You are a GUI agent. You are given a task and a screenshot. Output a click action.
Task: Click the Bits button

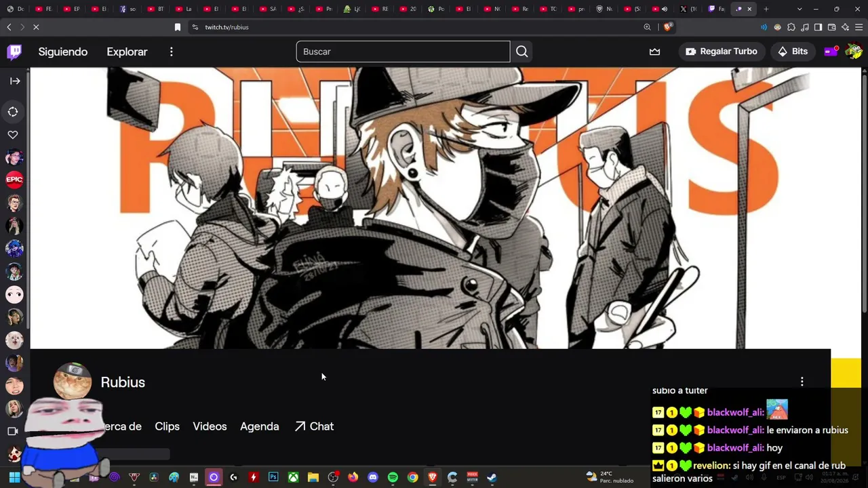pyautogui.click(x=793, y=52)
